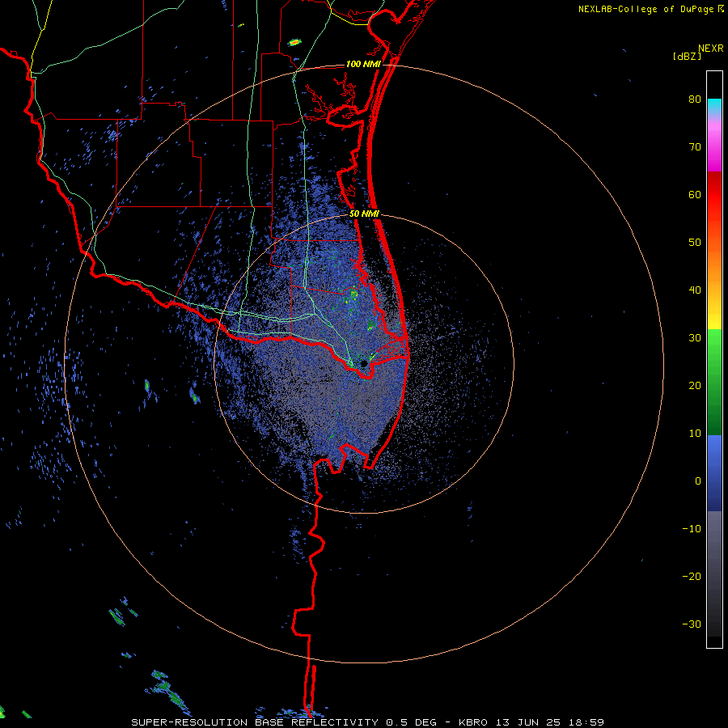Click the -30 value on the dBZ scale
This screenshot has width=728, height=728.
coord(692,624)
